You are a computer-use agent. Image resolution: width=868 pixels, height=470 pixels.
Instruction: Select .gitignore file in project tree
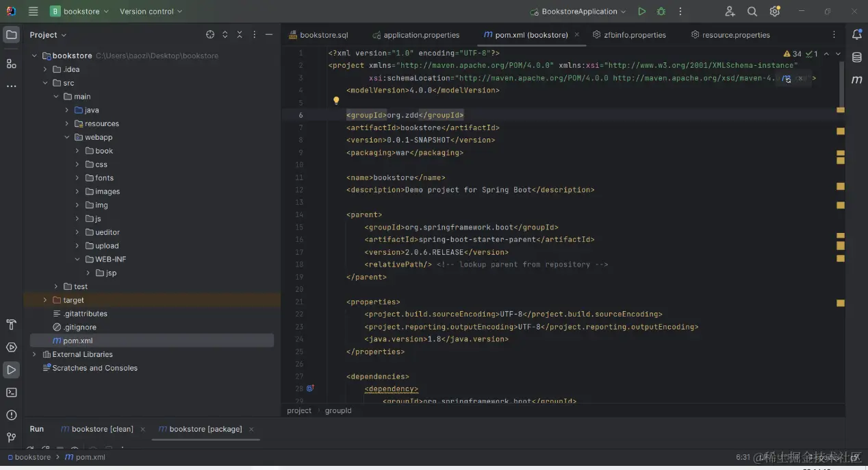pyautogui.click(x=79, y=327)
